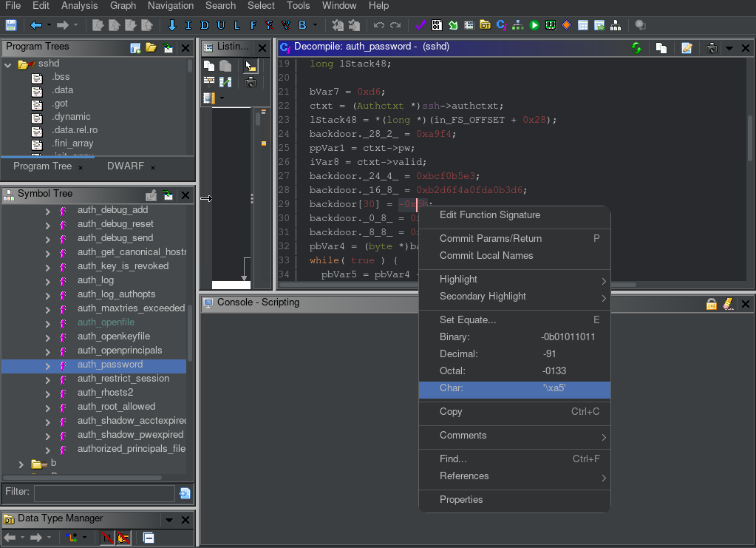This screenshot has width=756, height=548.
Task: Toggle the Console scroll lock icon
Action: (x=711, y=303)
